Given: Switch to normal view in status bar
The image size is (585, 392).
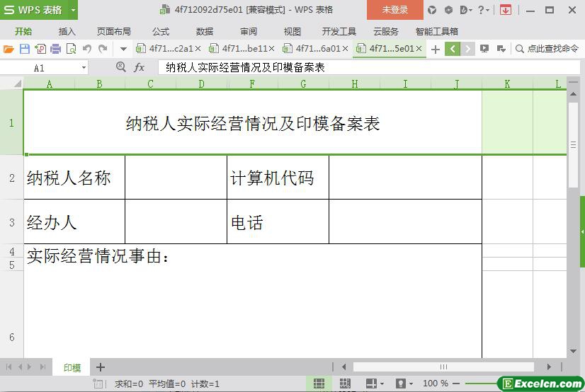Looking at the screenshot, I should [319, 384].
